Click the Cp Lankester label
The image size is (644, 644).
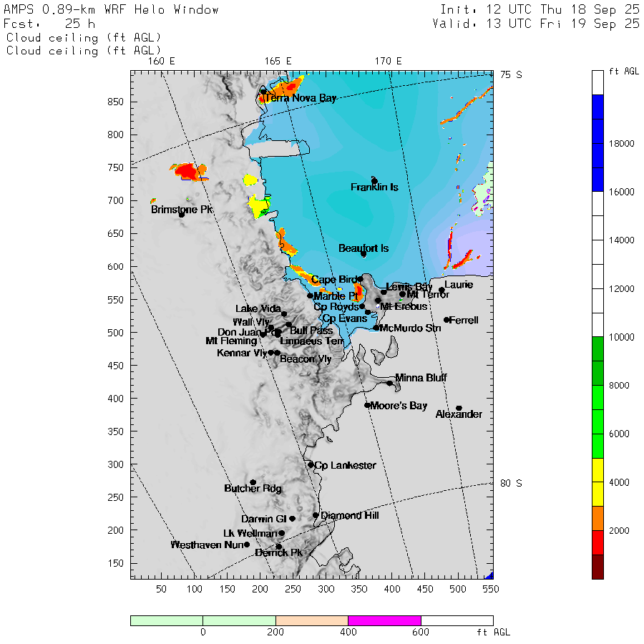click(x=346, y=465)
